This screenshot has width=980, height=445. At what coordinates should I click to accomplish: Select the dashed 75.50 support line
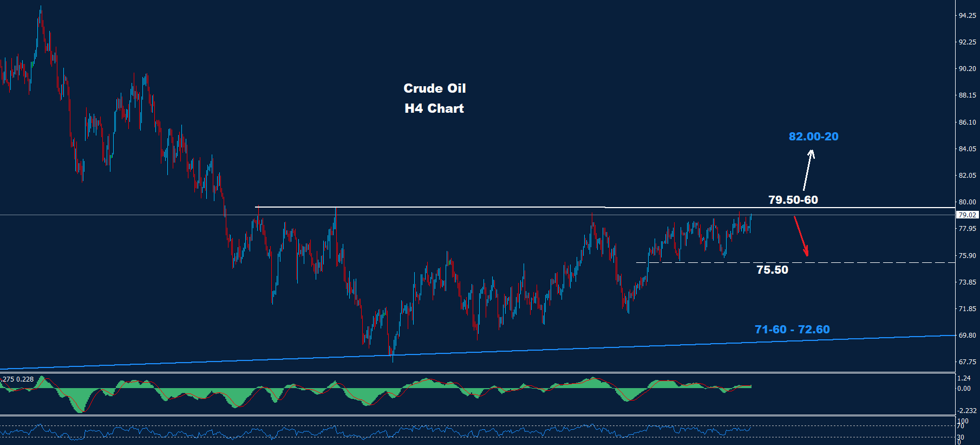pos(866,263)
